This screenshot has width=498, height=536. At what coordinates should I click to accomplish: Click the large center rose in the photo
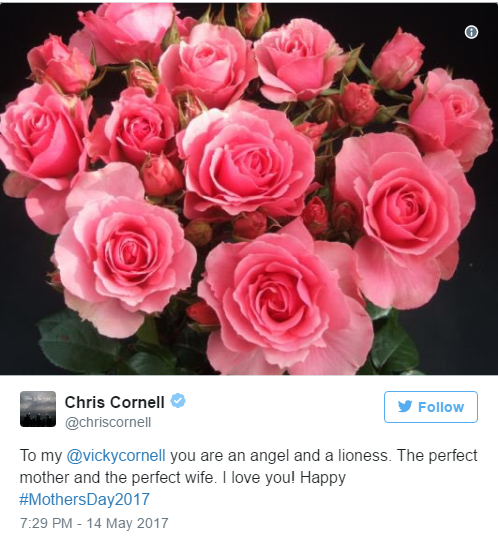(245, 161)
